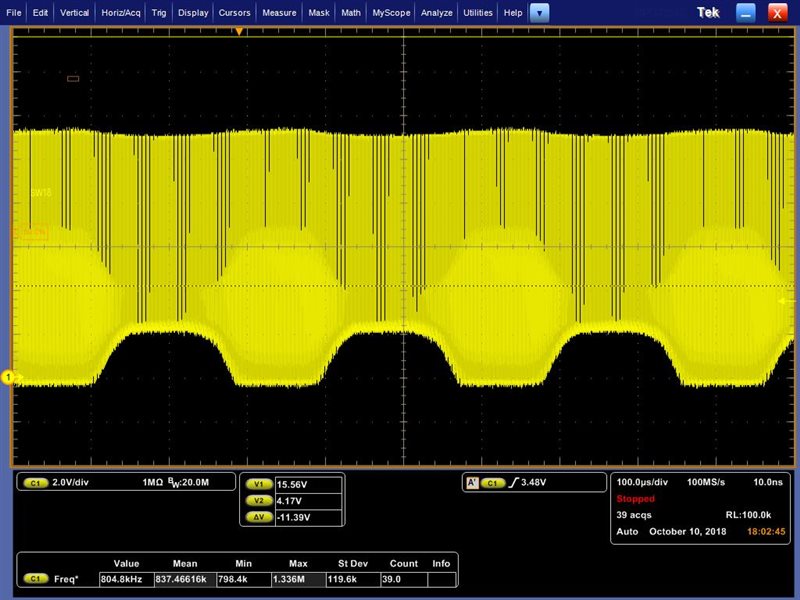Image resolution: width=800 pixels, height=600 pixels.
Task: Click the C1 badge in measurement row
Action: 35,579
